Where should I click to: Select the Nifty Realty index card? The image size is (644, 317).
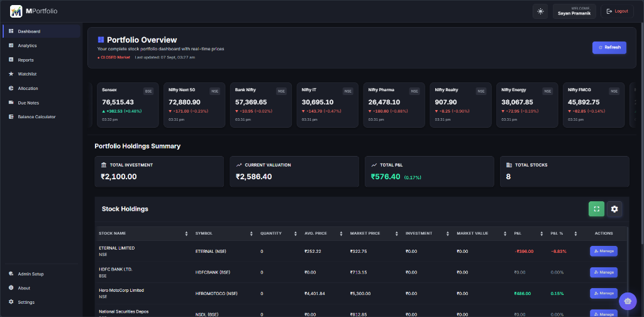(x=460, y=104)
